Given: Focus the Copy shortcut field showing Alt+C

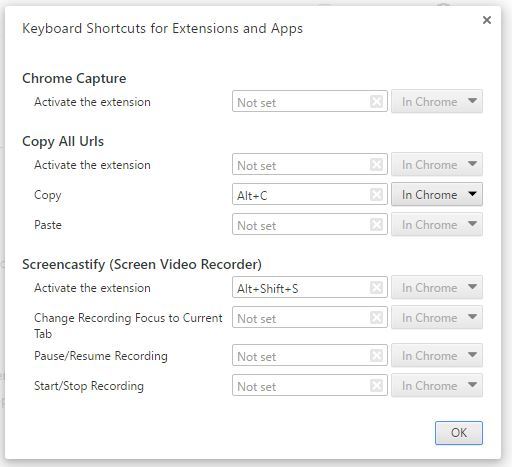Looking at the screenshot, I should pyautogui.click(x=310, y=194).
